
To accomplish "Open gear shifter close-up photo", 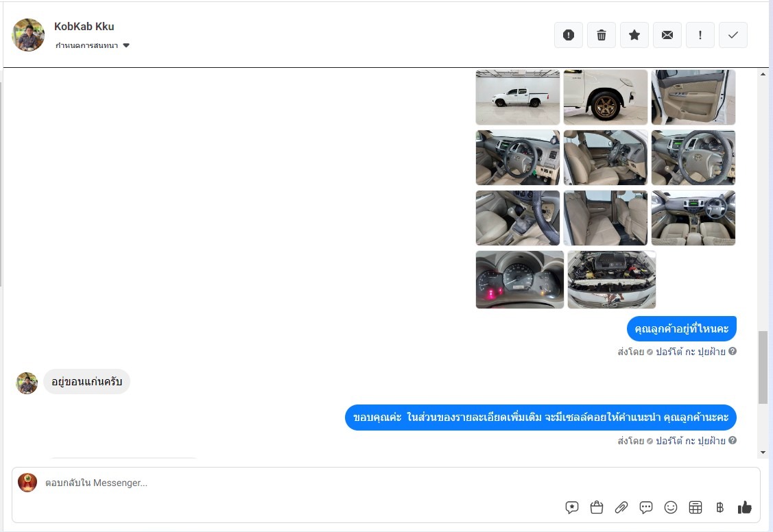I will 518,218.
